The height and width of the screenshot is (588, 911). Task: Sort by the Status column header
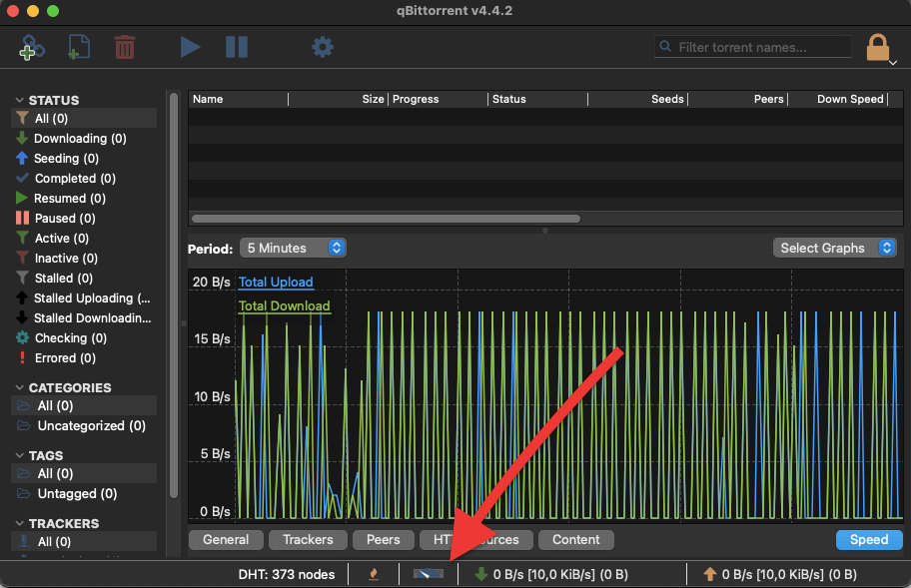pos(538,99)
